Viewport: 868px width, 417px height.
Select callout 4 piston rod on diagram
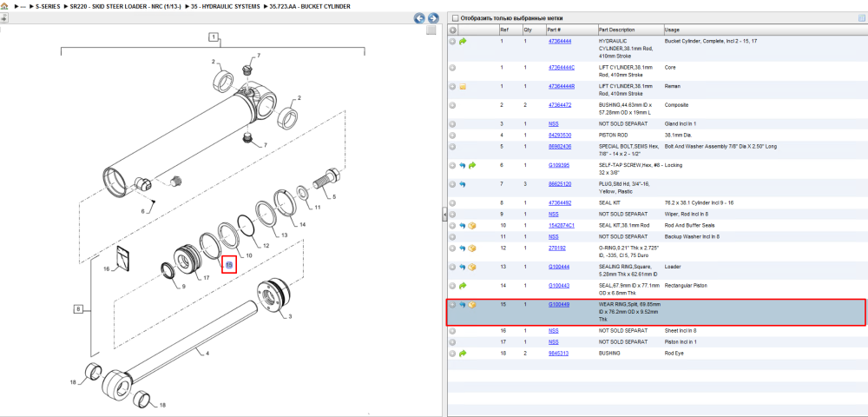207,354
